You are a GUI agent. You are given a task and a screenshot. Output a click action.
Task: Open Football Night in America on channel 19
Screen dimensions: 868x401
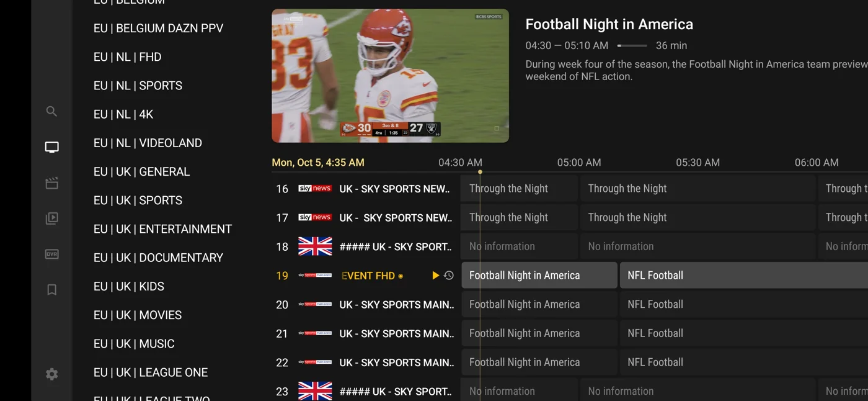[x=539, y=276]
